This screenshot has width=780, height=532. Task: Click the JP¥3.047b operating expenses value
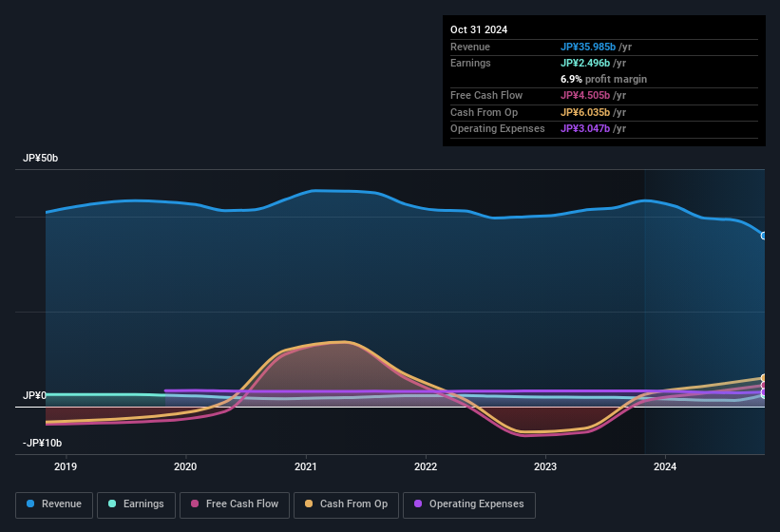coord(585,129)
